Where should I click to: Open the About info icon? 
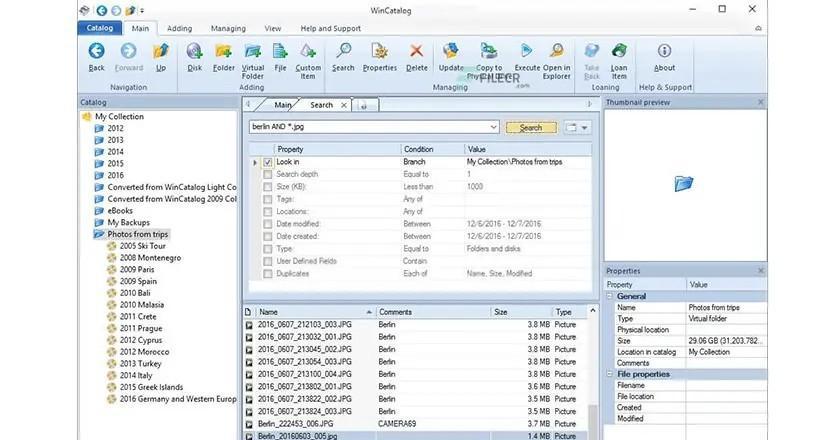[x=664, y=51]
